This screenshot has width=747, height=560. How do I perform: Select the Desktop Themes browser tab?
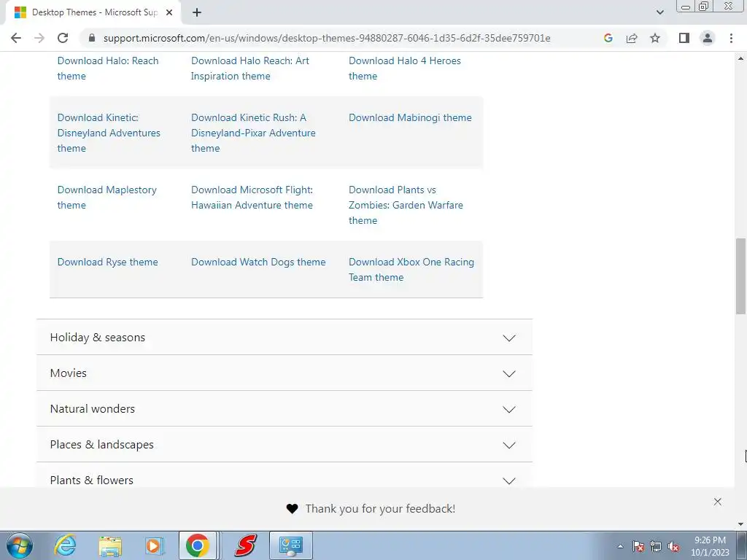pos(93,12)
